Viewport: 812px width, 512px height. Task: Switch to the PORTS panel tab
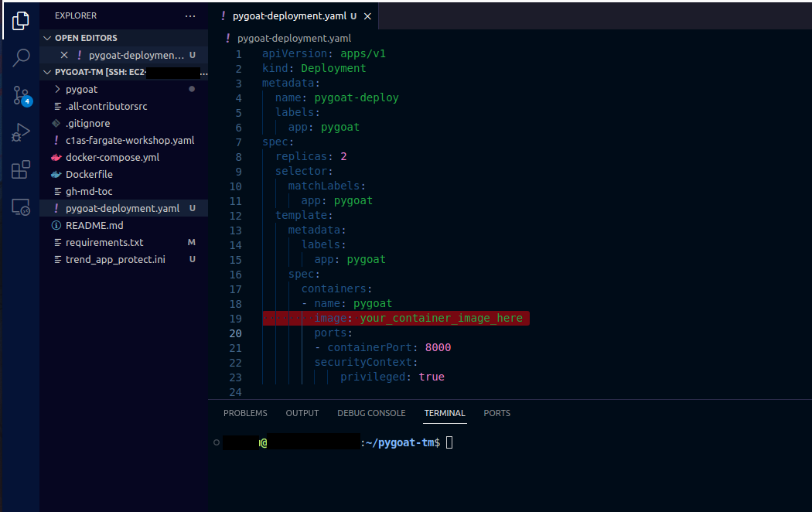point(496,413)
